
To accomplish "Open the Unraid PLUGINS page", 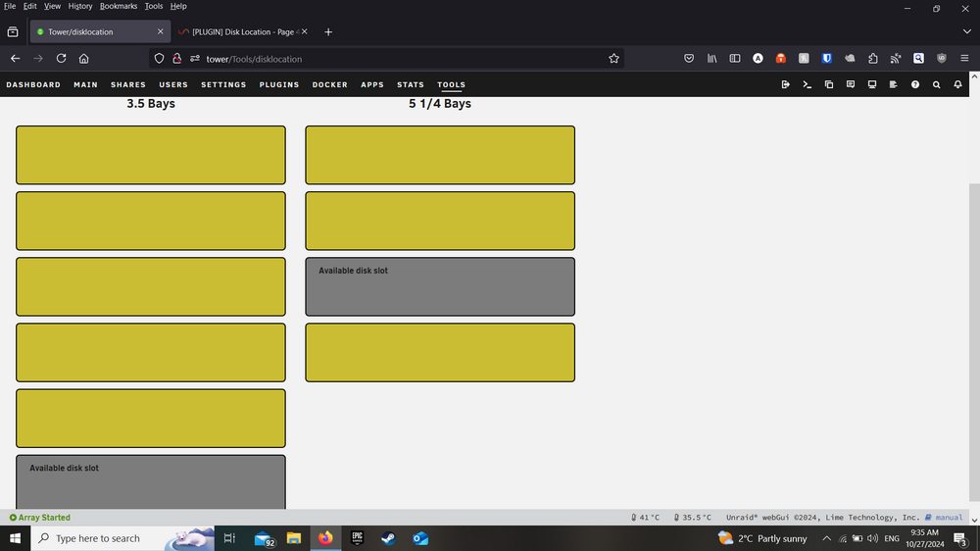I will click(279, 84).
